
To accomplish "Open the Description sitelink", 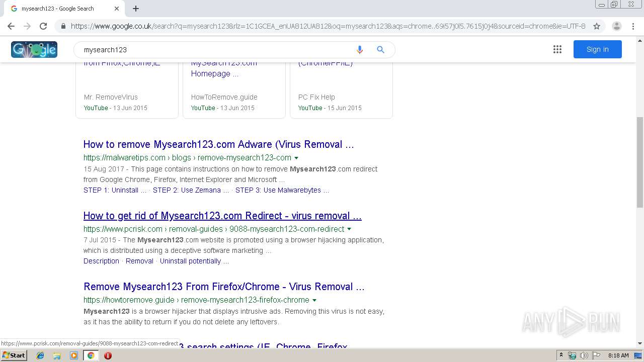I will (101, 261).
